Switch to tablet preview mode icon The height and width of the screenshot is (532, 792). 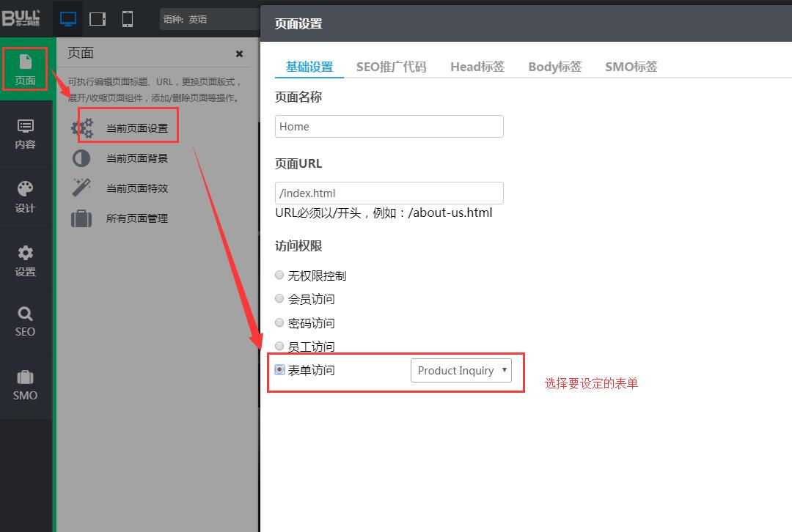point(98,18)
